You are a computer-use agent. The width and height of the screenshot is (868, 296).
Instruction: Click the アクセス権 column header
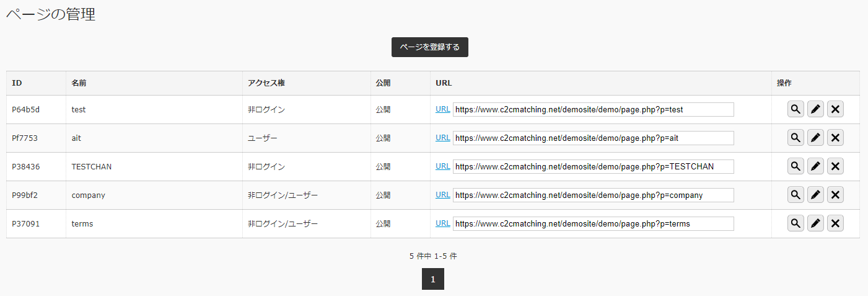(266, 83)
